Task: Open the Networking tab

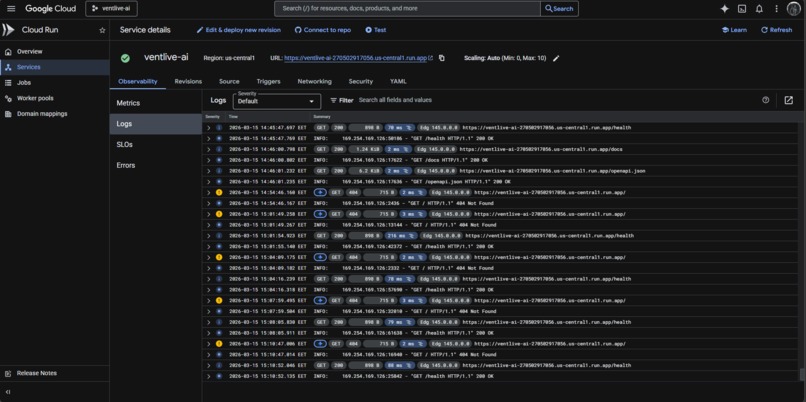Action: [314, 81]
